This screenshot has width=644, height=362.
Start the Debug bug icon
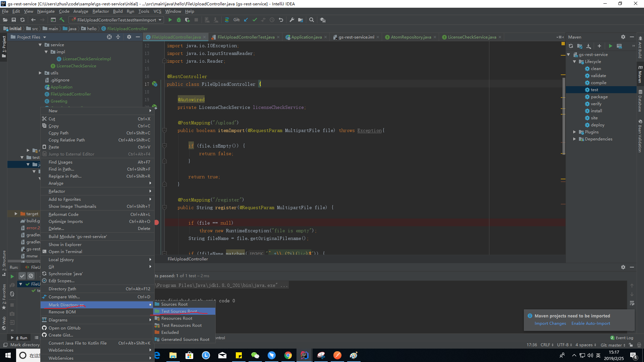179,20
